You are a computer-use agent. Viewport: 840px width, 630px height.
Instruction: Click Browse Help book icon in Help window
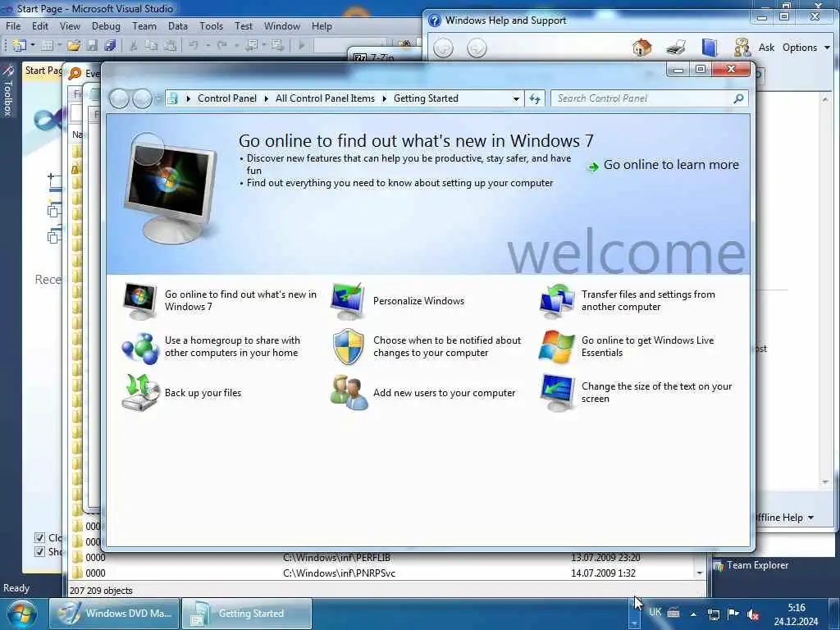[710, 48]
